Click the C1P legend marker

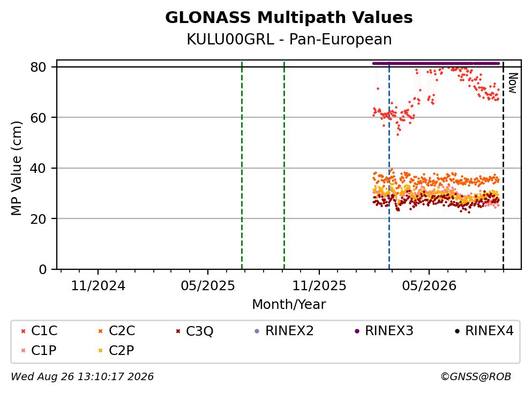click(23, 350)
